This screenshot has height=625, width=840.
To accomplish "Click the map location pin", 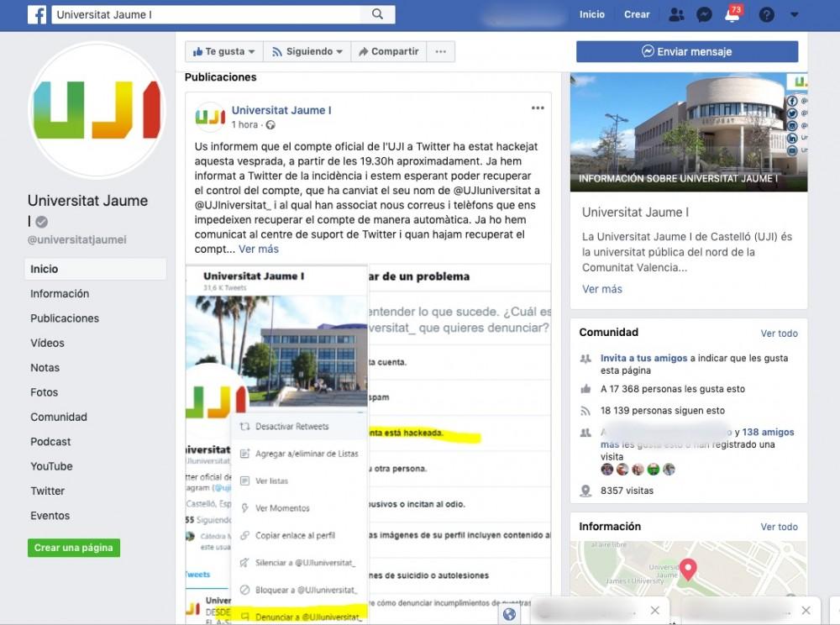I will click(688, 570).
